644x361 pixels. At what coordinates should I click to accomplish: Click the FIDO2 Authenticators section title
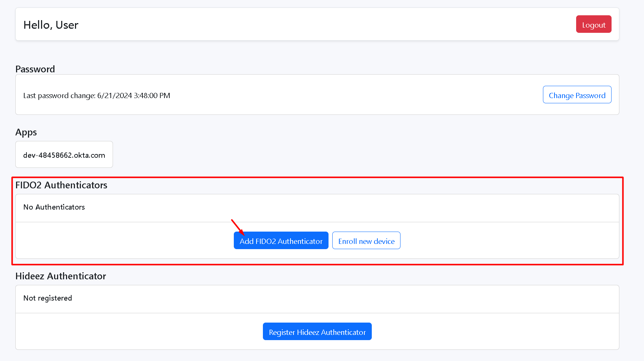(x=61, y=185)
